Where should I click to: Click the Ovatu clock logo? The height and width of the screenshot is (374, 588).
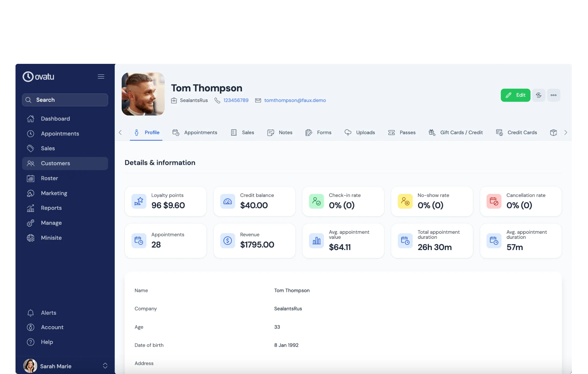pyautogui.click(x=28, y=77)
